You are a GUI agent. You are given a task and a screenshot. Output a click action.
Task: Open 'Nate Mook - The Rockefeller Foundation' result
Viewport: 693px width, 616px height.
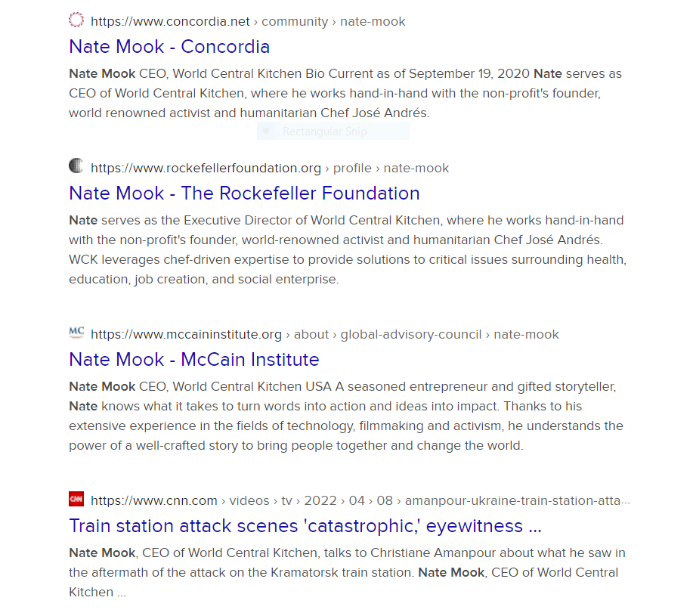(x=244, y=193)
